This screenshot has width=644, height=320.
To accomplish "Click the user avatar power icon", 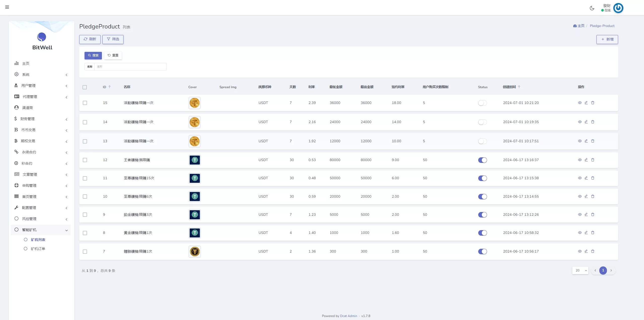I will (x=618, y=8).
